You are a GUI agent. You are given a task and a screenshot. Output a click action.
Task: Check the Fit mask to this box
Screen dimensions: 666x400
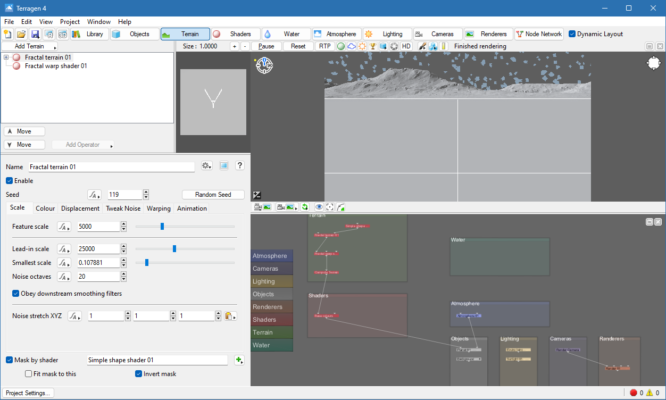tap(28, 374)
